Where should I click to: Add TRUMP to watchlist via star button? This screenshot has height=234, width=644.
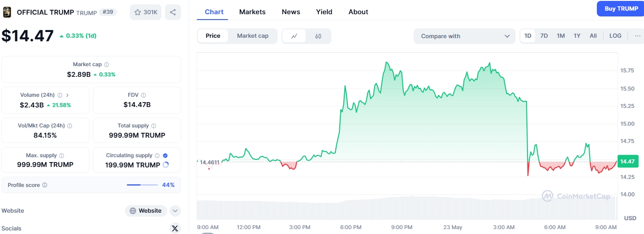(x=146, y=12)
